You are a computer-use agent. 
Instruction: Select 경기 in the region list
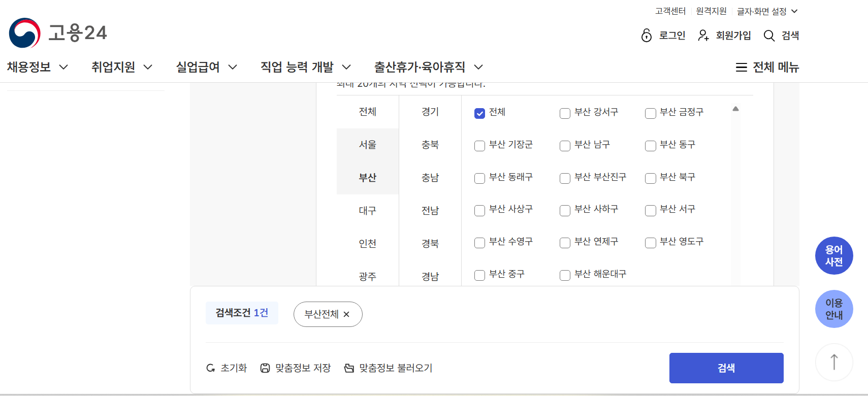point(430,112)
